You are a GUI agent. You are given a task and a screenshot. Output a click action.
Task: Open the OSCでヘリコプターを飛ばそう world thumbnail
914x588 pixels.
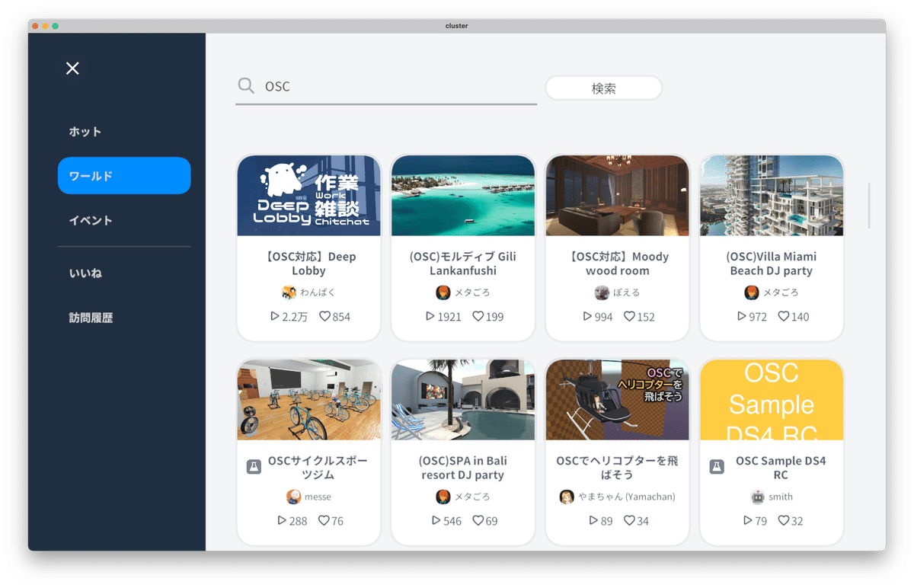[617, 399]
